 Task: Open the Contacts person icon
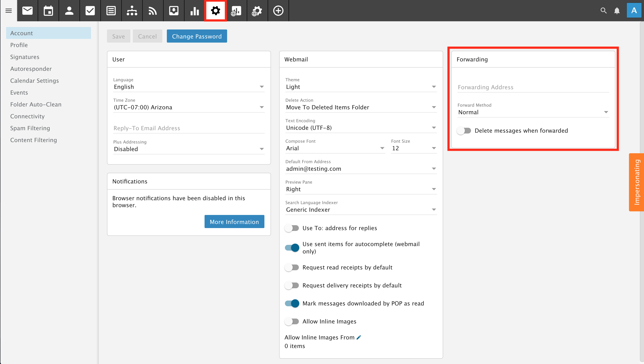(x=69, y=11)
